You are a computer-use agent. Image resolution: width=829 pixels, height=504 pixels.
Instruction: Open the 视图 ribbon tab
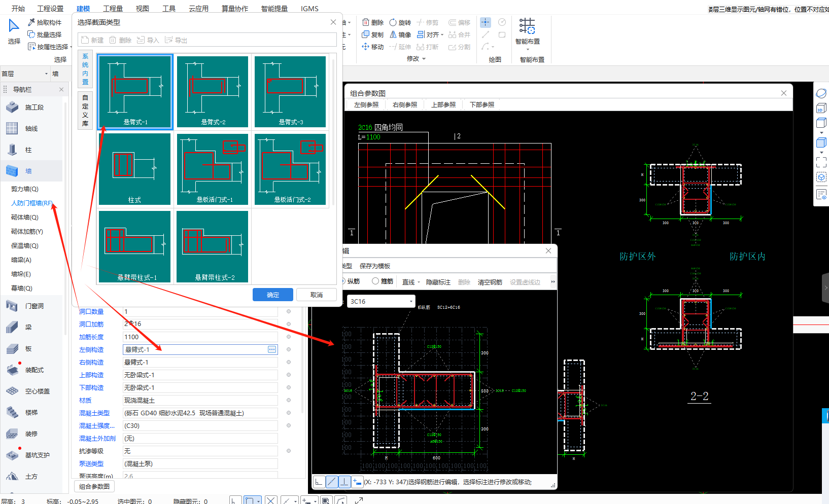pos(143,9)
